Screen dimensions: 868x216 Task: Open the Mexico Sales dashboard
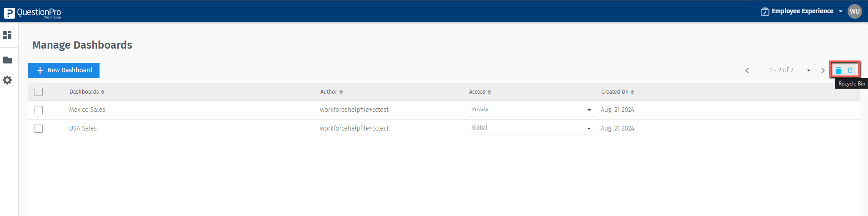(x=87, y=110)
